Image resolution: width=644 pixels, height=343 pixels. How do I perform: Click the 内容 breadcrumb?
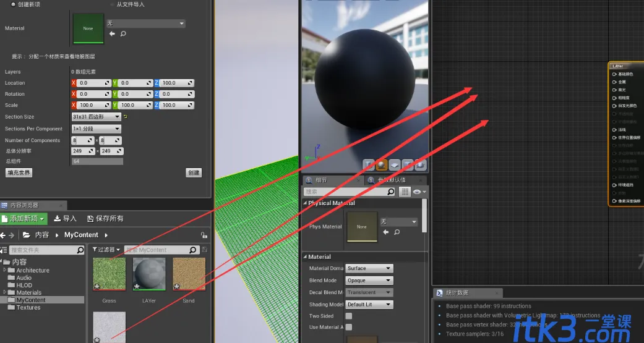[x=42, y=235]
